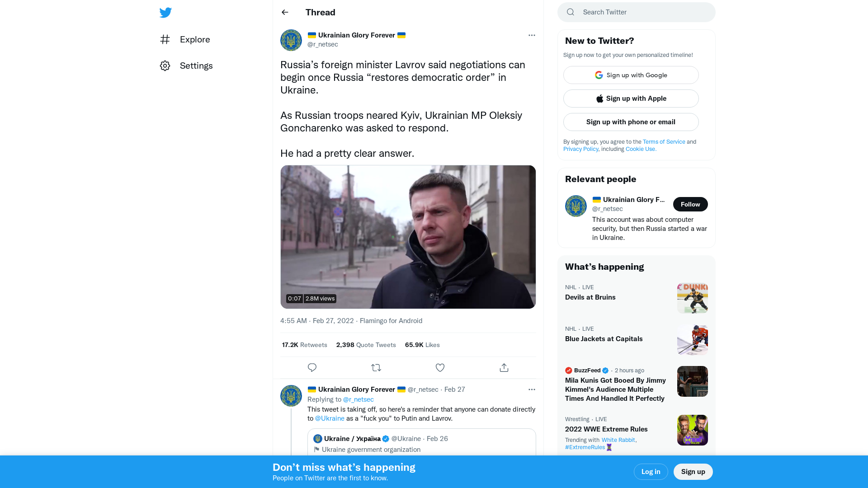Click the BuzzFeed account icon
This screenshot has height=488, width=868.
(569, 371)
